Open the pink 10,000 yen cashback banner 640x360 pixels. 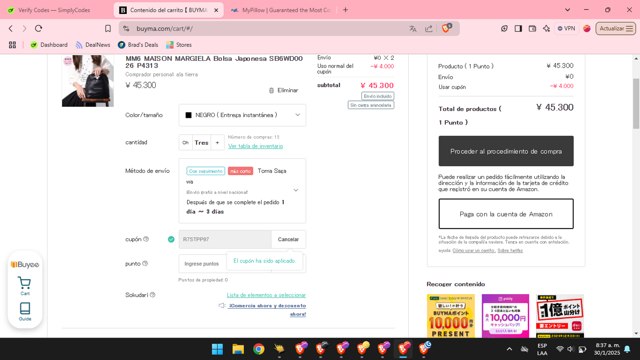505,316
